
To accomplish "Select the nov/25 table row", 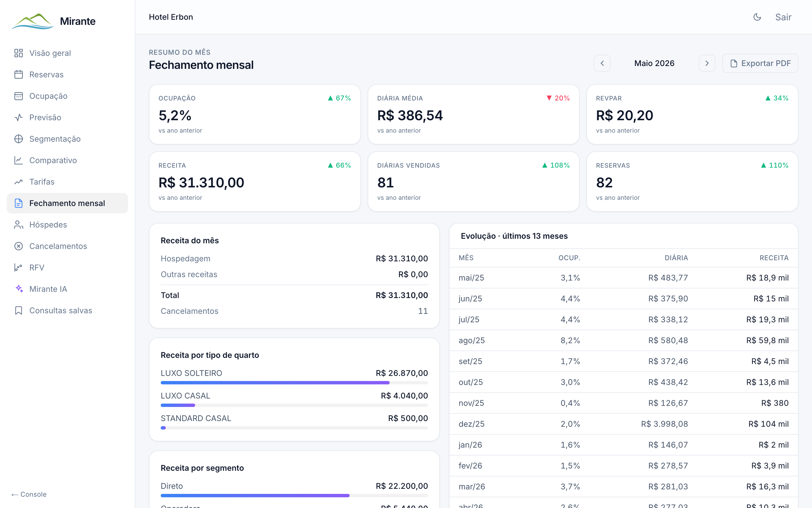I will point(623,403).
